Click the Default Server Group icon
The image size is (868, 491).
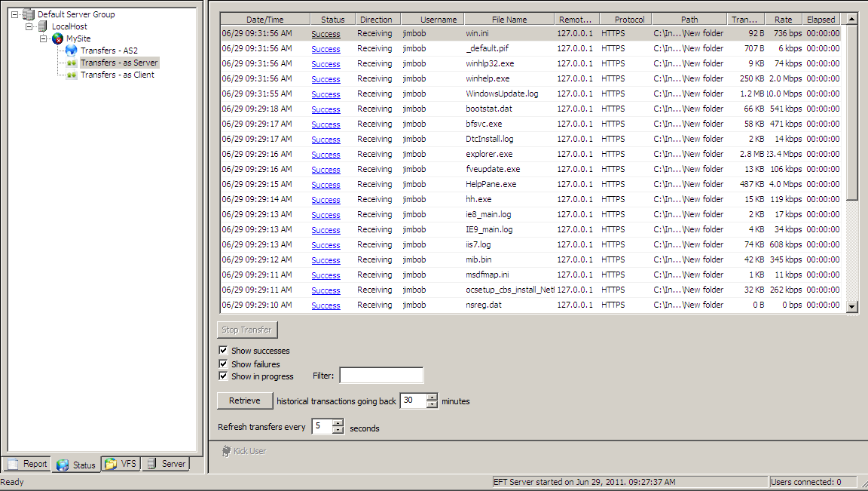point(29,14)
